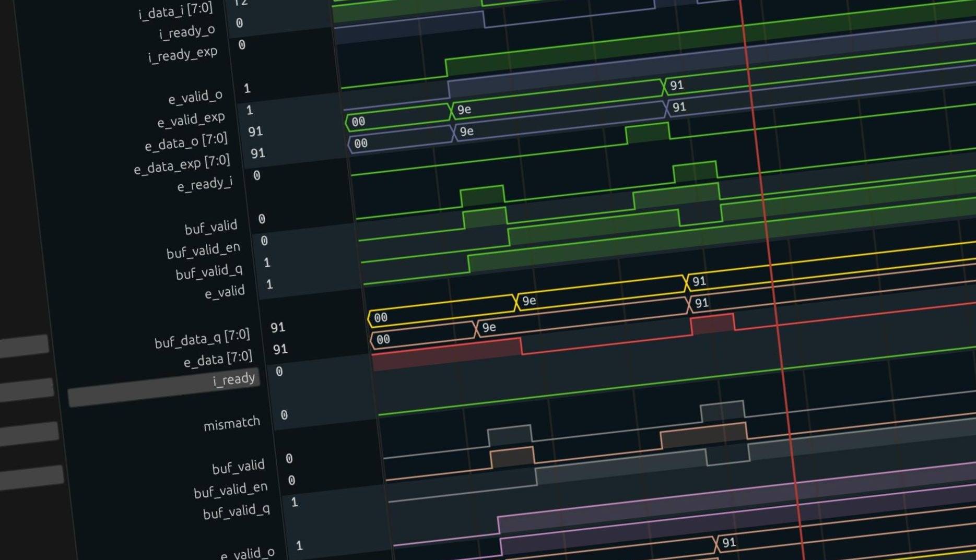Image resolution: width=976 pixels, height=560 pixels.
Task: Select the e_valid_exp signal name
Action: click(191, 120)
